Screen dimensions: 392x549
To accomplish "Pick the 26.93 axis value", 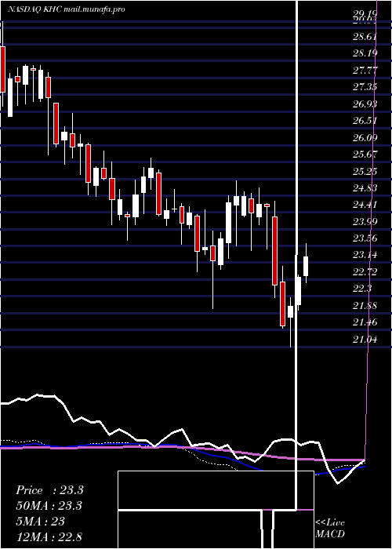I will (x=365, y=104).
